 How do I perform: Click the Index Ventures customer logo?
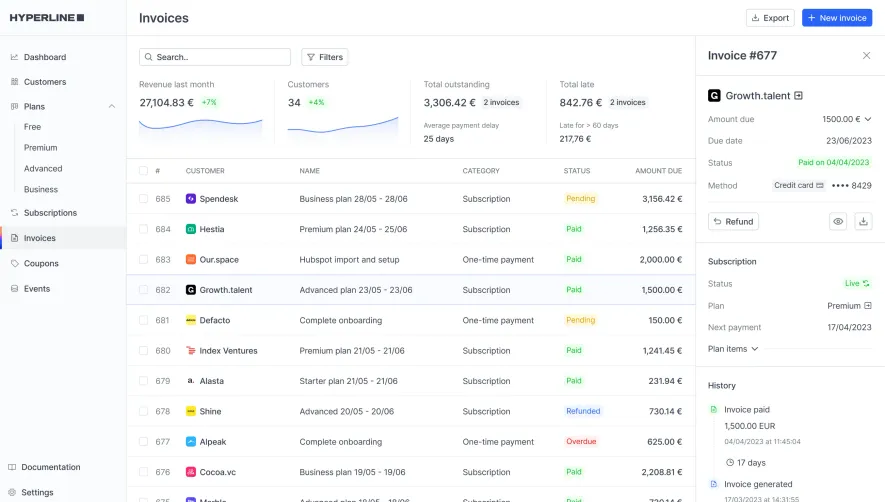(191, 351)
